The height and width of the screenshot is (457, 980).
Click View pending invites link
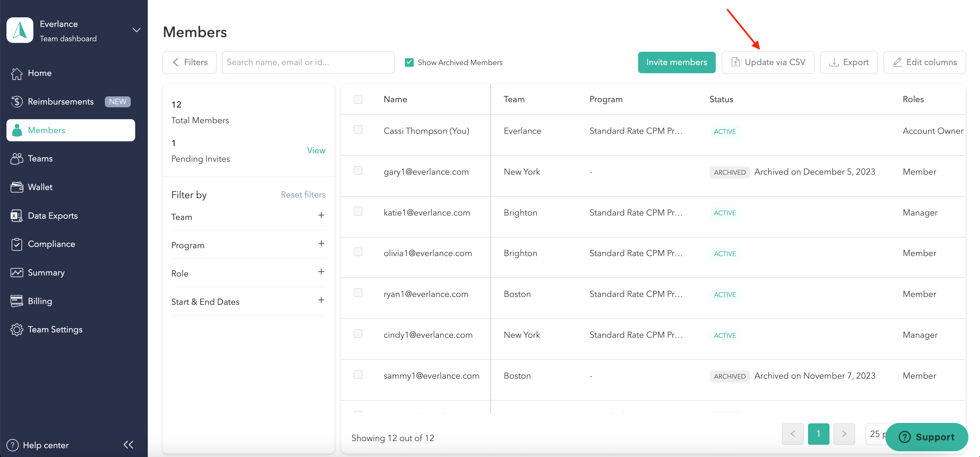point(316,150)
